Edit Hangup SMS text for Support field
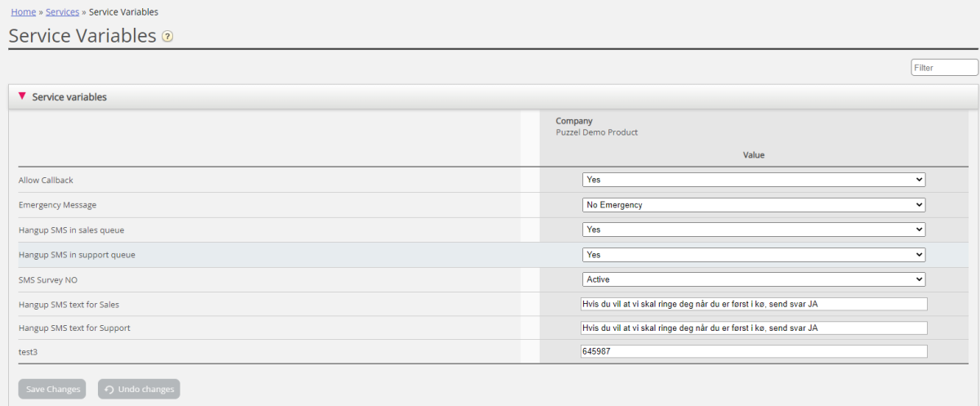The image size is (980, 406). 755,328
